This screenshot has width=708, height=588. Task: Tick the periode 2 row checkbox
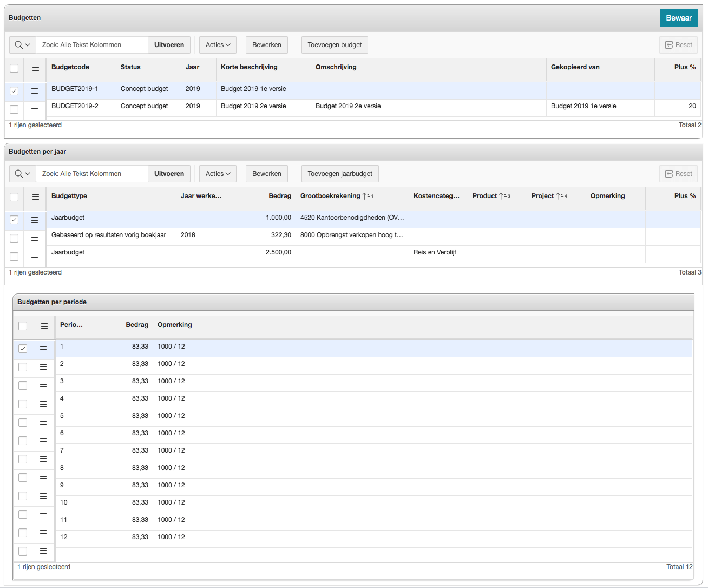[23, 367]
